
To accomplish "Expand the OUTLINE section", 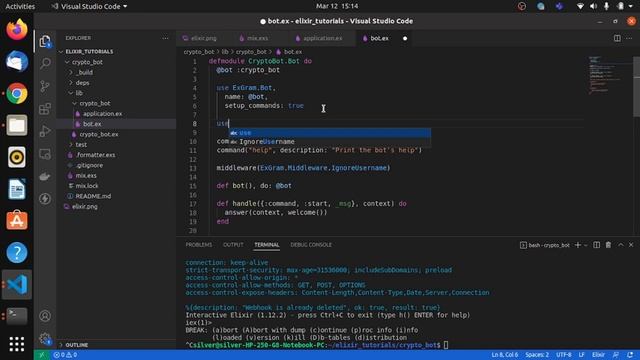I will coord(76,345).
